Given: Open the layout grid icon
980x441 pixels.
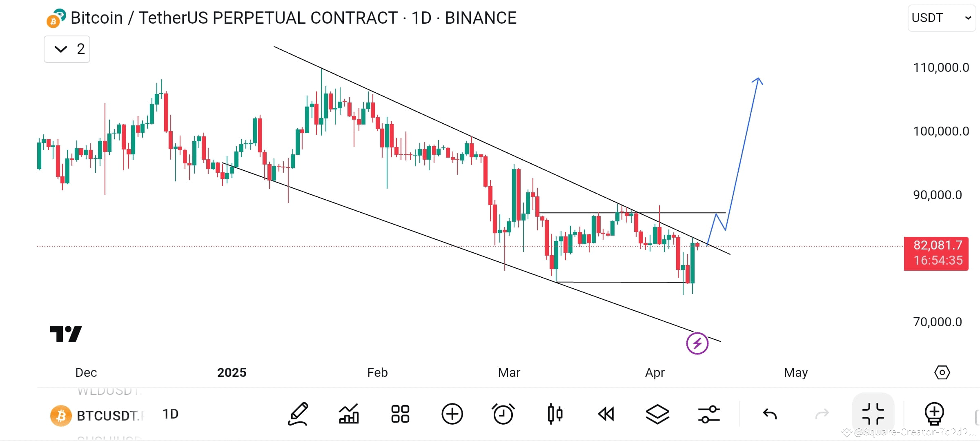Looking at the screenshot, I should [400, 414].
